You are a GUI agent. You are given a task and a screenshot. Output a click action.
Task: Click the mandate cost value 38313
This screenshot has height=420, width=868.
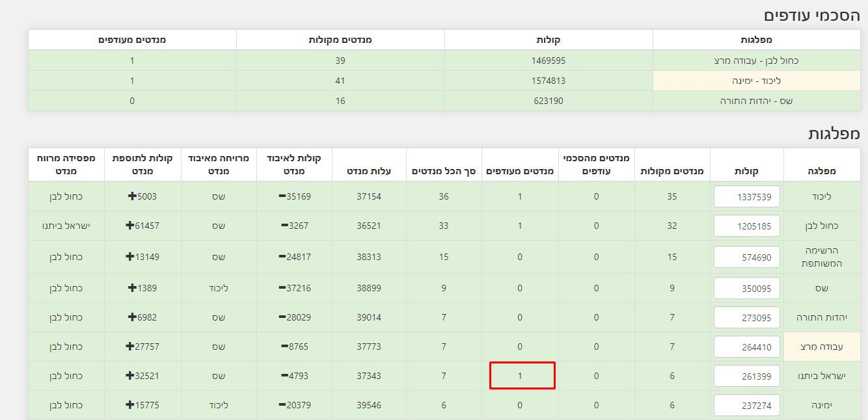369,257
